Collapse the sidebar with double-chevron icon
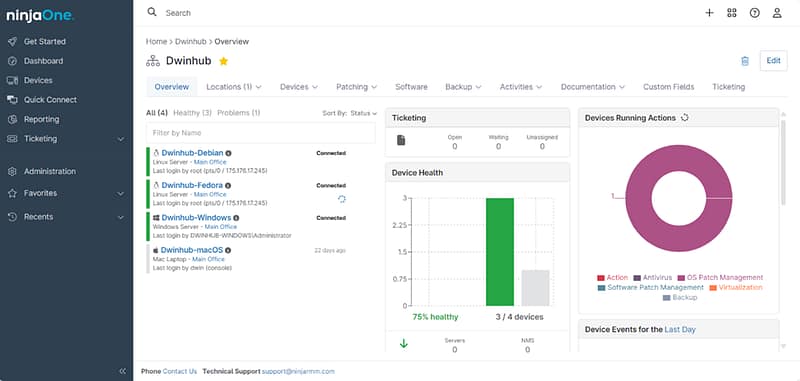Viewport: 800px width, 381px height. click(122, 371)
